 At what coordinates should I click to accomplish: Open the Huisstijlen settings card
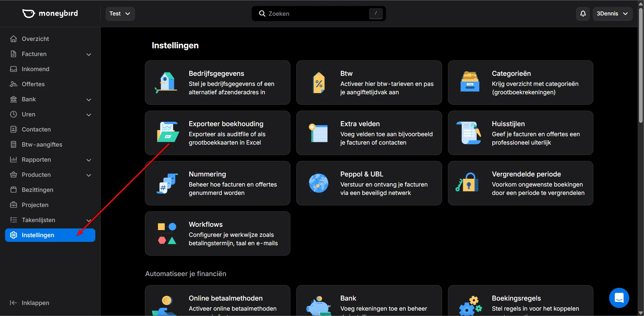[520, 133]
